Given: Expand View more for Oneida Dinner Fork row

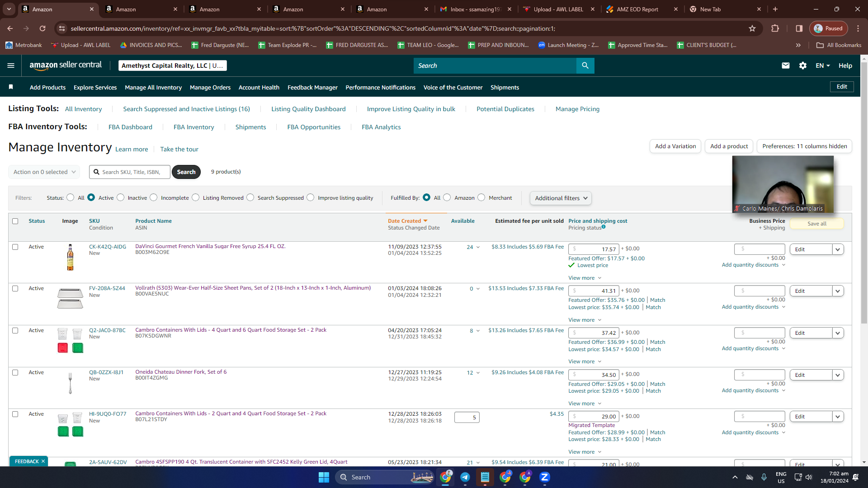Looking at the screenshot, I should [585, 404].
